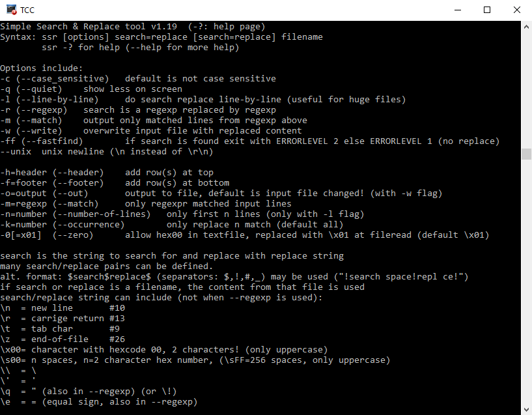Click the 'ERRORLEVEL 2' text
The height and width of the screenshot is (415, 532).
(x=307, y=141)
